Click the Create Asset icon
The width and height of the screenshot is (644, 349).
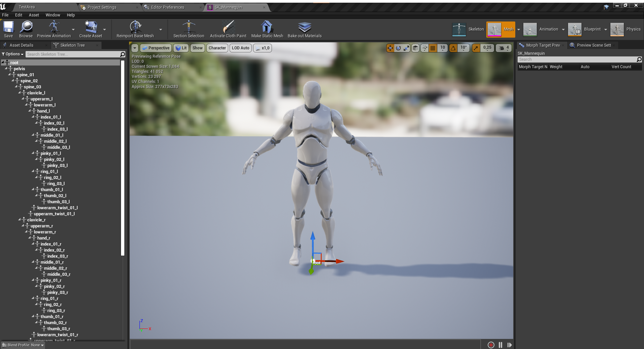click(91, 29)
